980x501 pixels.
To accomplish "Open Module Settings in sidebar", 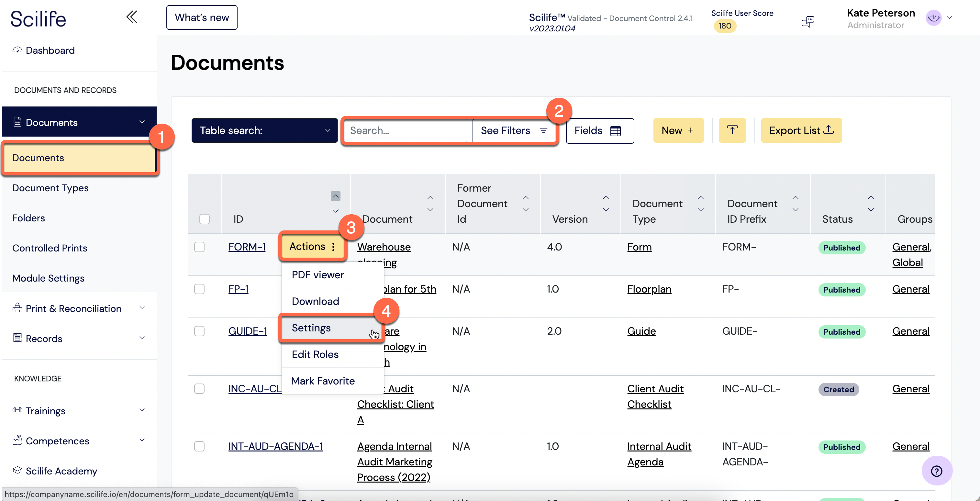I will pos(48,278).
